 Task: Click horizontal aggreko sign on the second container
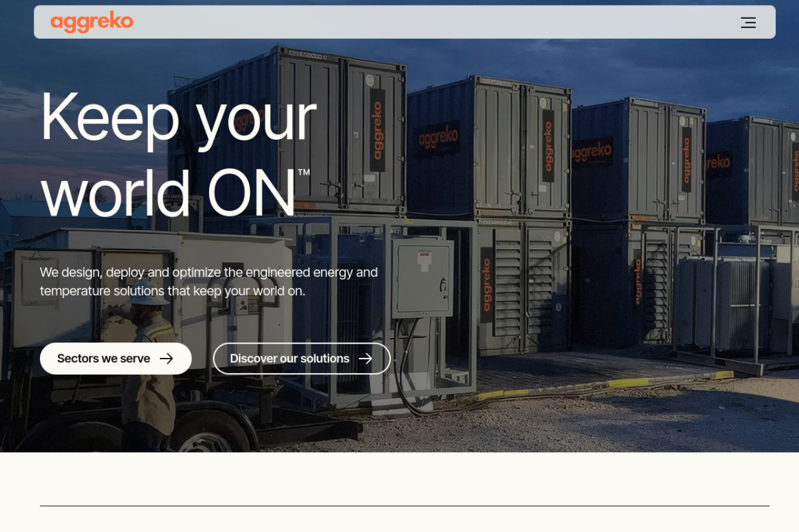coord(438,135)
